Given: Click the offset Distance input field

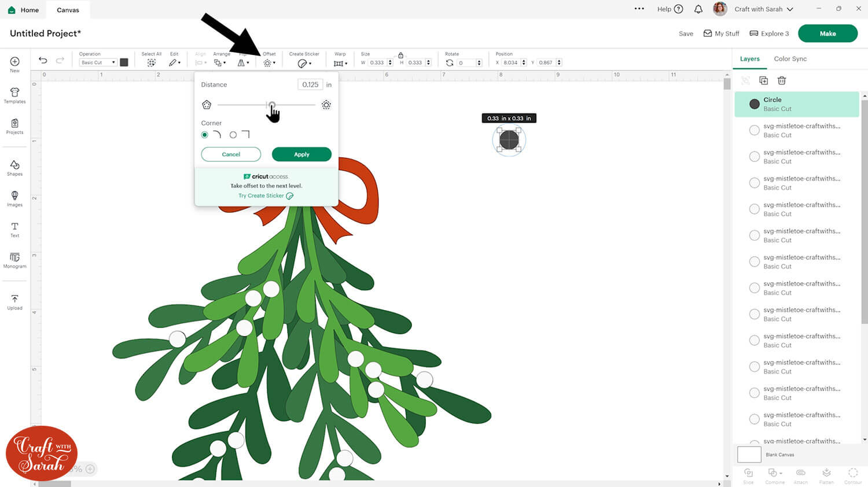Looking at the screenshot, I should 310,84.
